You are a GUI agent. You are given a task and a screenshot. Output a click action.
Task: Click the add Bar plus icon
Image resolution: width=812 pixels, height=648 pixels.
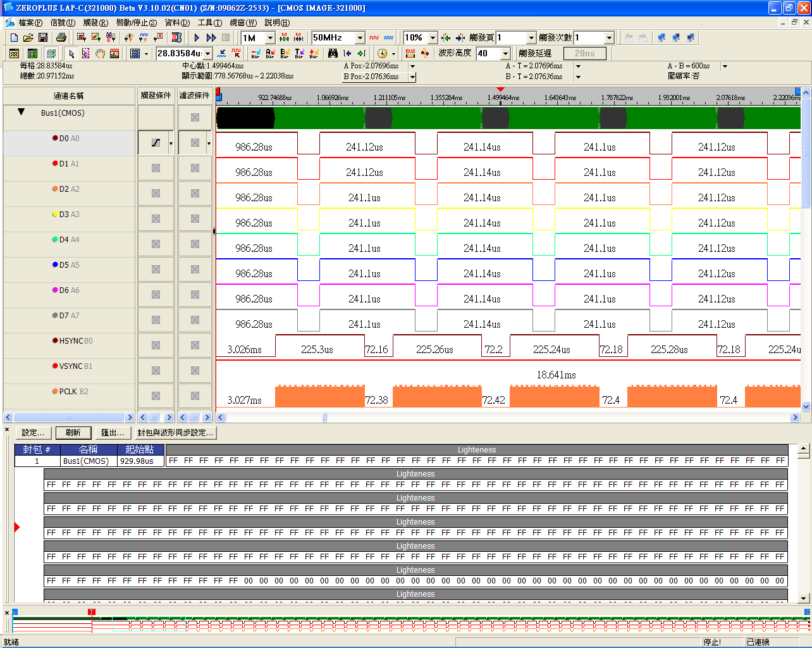[314, 54]
